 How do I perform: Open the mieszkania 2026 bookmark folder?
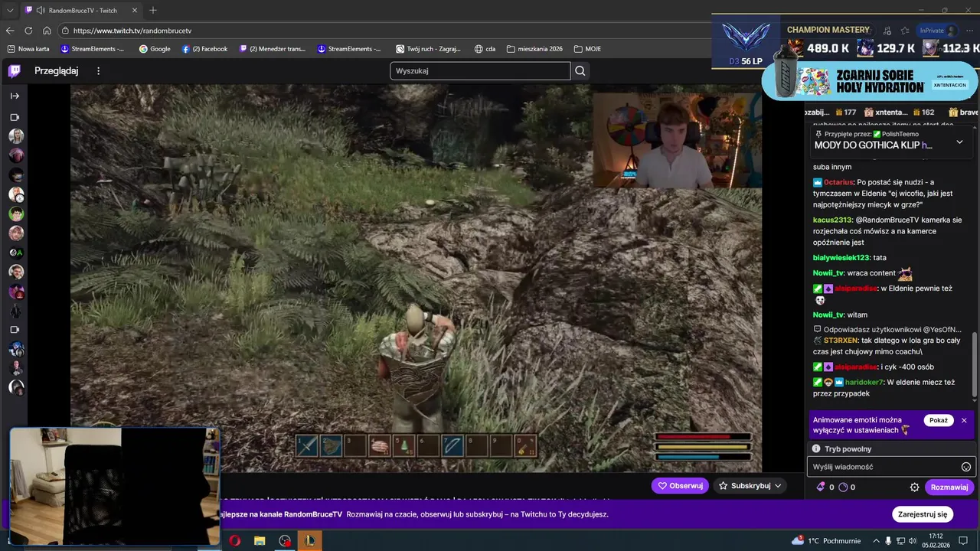(534, 49)
